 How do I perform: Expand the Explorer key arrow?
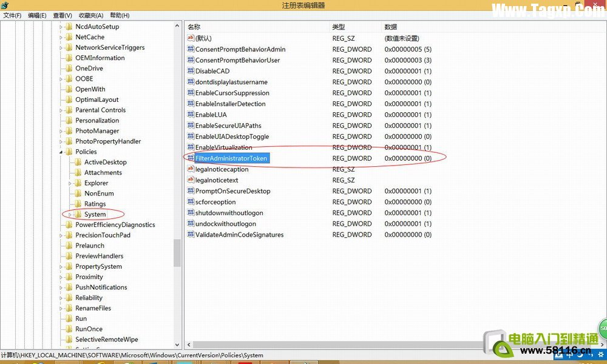click(x=70, y=183)
